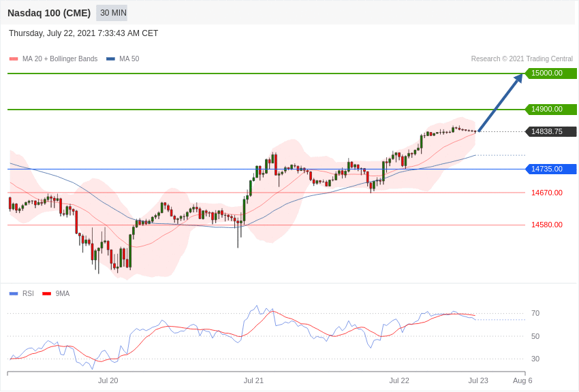Click the MA 50 legend swatch
Screen dimensions: 579x392
pyautogui.click(x=110, y=59)
